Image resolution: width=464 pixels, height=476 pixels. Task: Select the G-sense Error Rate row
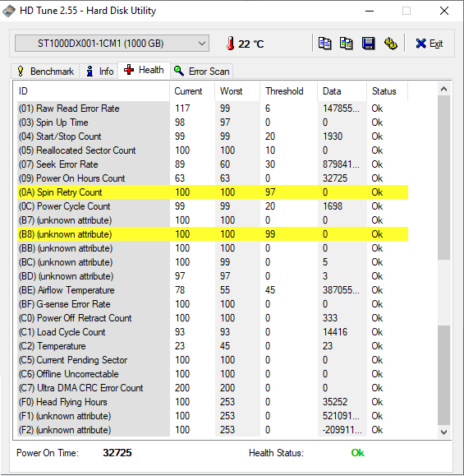tap(213, 304)
